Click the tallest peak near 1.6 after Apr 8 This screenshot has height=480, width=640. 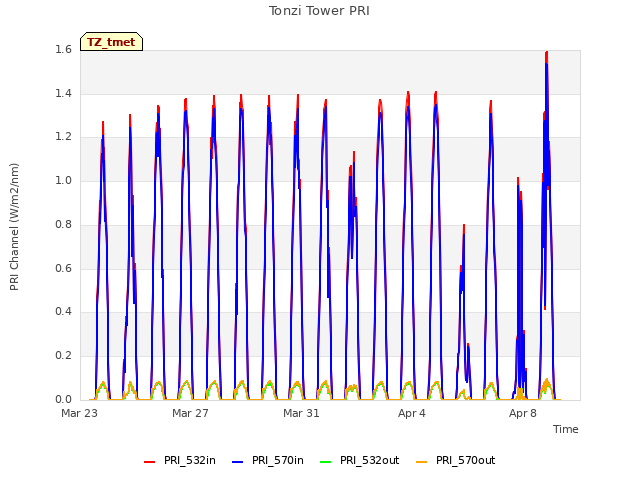point(547,53)
